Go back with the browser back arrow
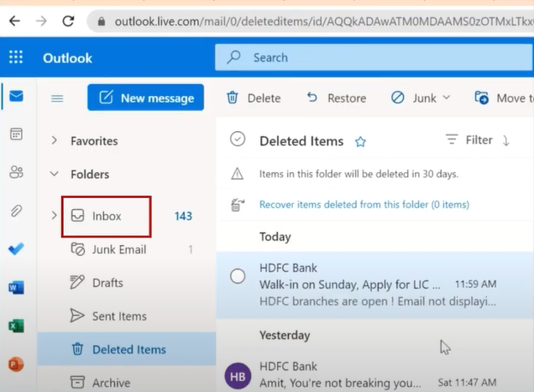Image resolution: width=534 pixels, height=392 pixels. click(x=14, y=21)
